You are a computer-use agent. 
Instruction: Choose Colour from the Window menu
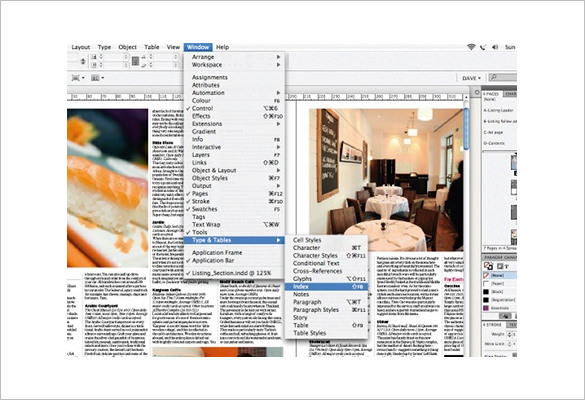(234, 100)
